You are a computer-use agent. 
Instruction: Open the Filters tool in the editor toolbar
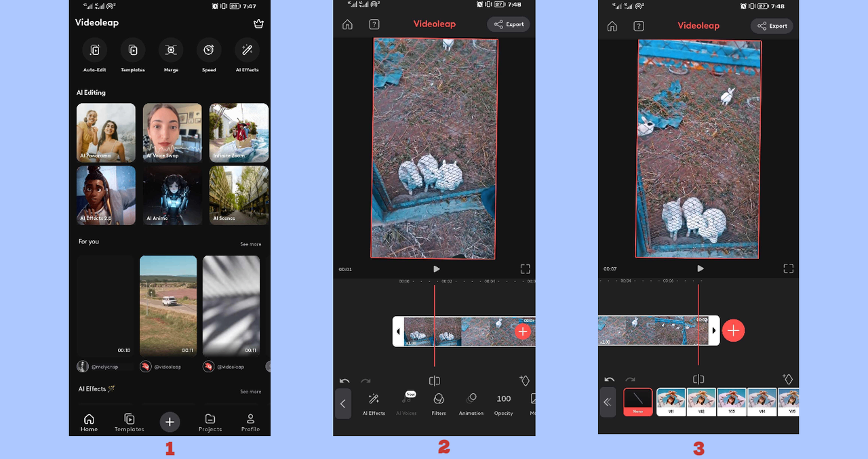pyautogui.click(x=439, y=404)
